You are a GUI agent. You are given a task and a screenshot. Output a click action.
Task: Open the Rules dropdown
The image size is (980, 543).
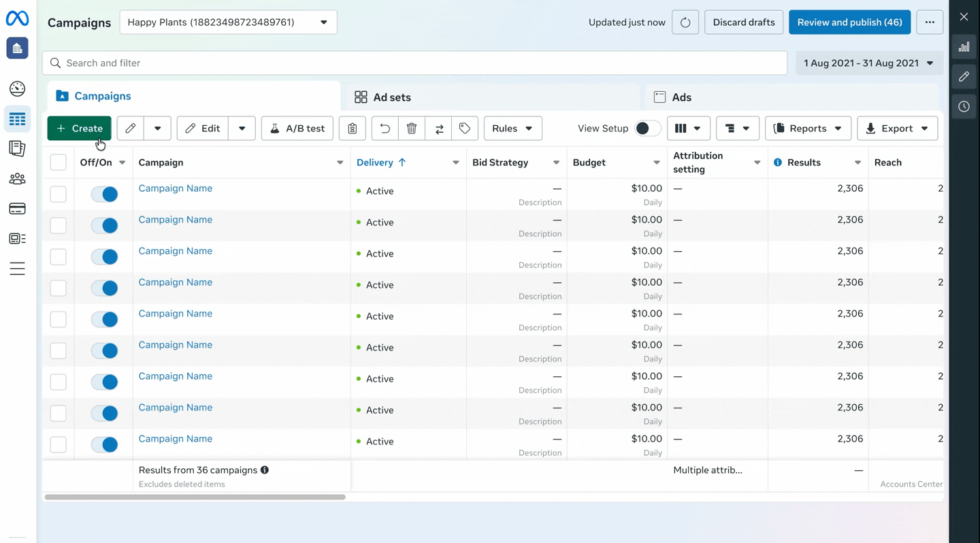[512, 128]
